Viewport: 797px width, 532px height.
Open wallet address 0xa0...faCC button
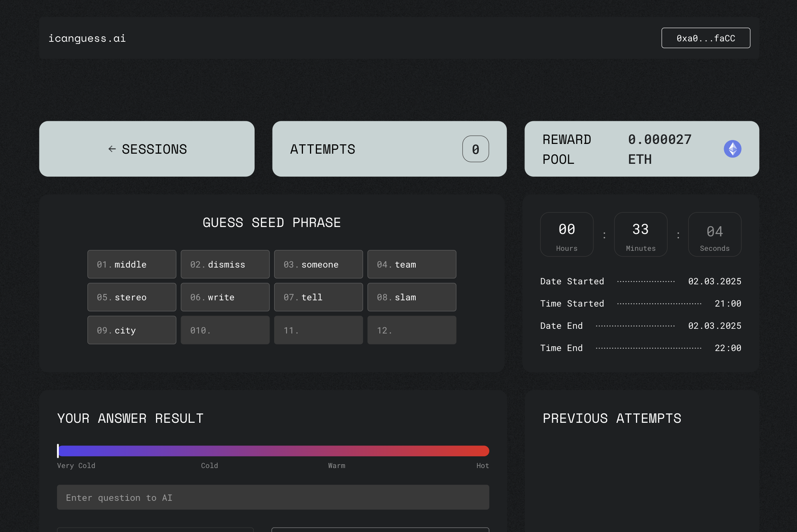(705, 38)
